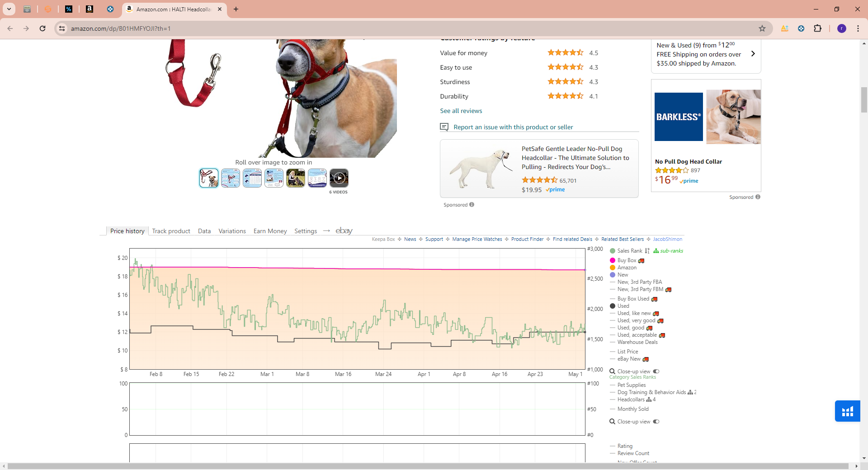Bookmark this page with the star icon
The height and width of the screenshot is (470, 868).
point(762,28)
